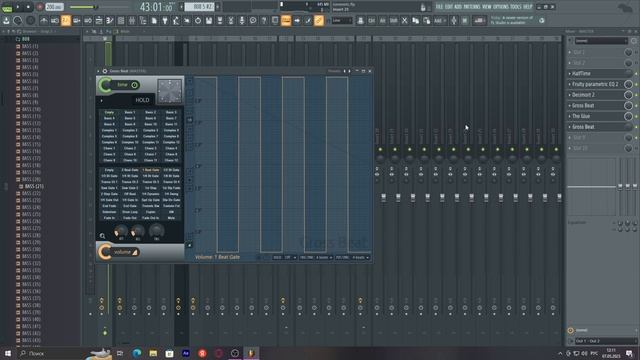640x360 pixels.
Task: Open the Gross Beat plugin options gear
Action: click(105, 71)
